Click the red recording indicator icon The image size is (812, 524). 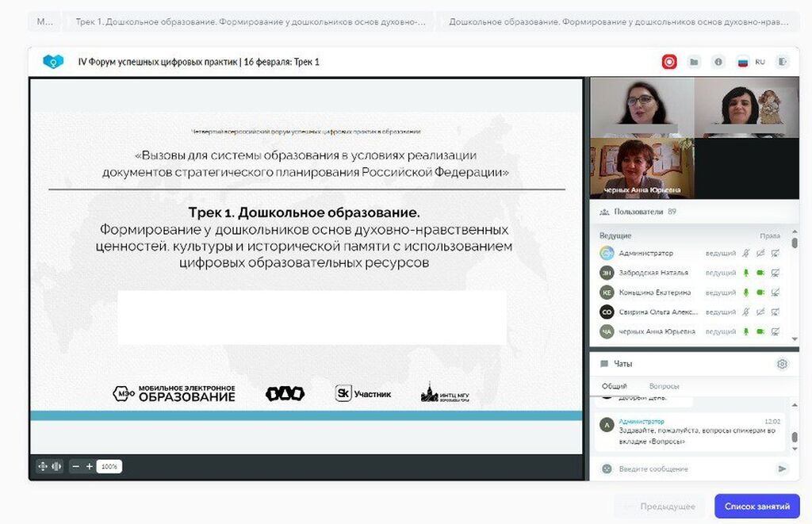(x=669, y=62)
